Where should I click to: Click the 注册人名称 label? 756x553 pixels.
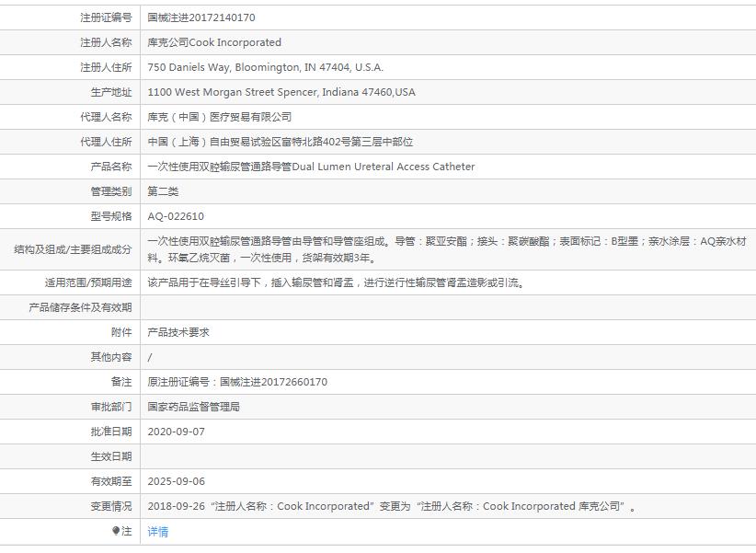pos(106,42)
